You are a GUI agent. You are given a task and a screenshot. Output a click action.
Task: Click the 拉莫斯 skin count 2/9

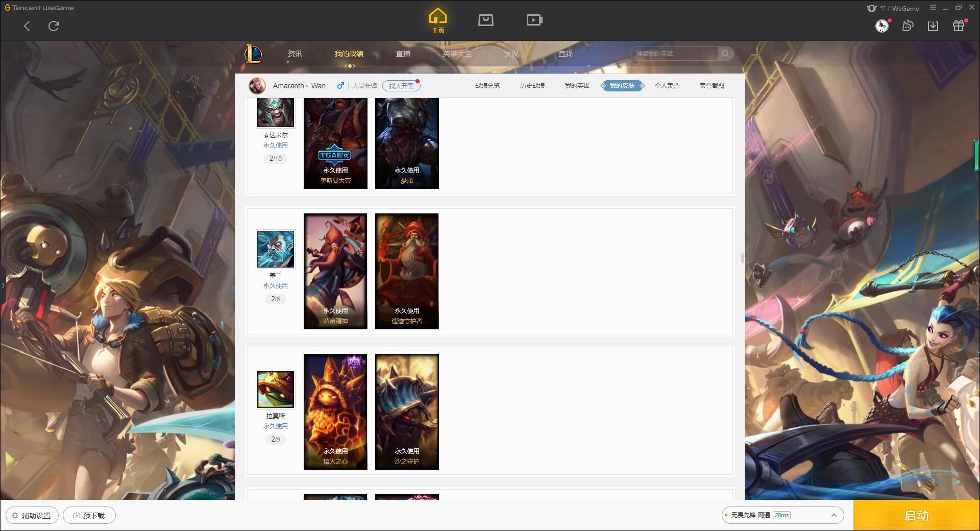[x=276, y=440]
